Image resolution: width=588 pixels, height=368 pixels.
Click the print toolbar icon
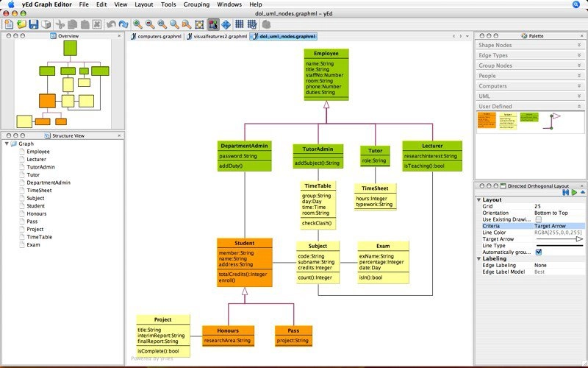pos(46,25)
